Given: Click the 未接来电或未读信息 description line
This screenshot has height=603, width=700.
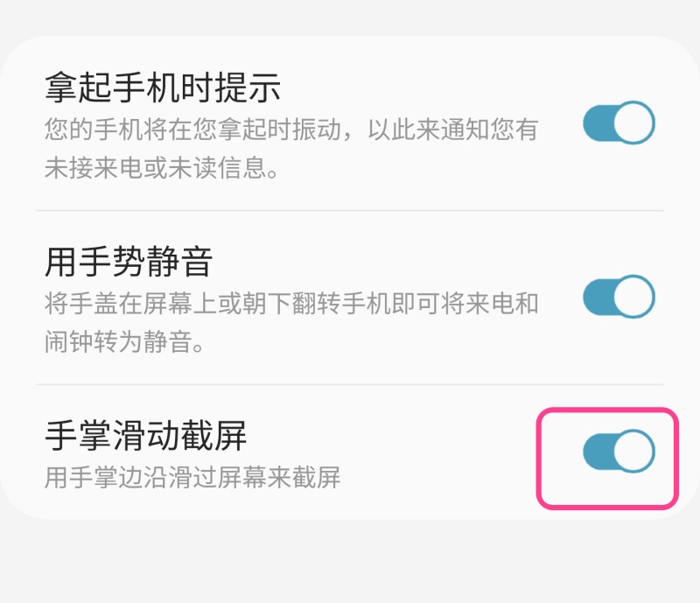Looking at the screenshot, I should point(163,169).
